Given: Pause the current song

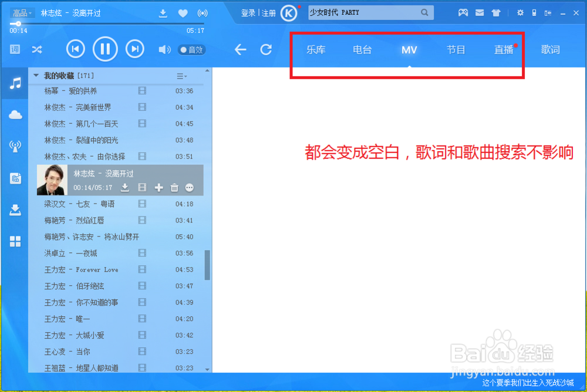Looking at the screenshot, I should pyautogui.click(x=105, y=49).
